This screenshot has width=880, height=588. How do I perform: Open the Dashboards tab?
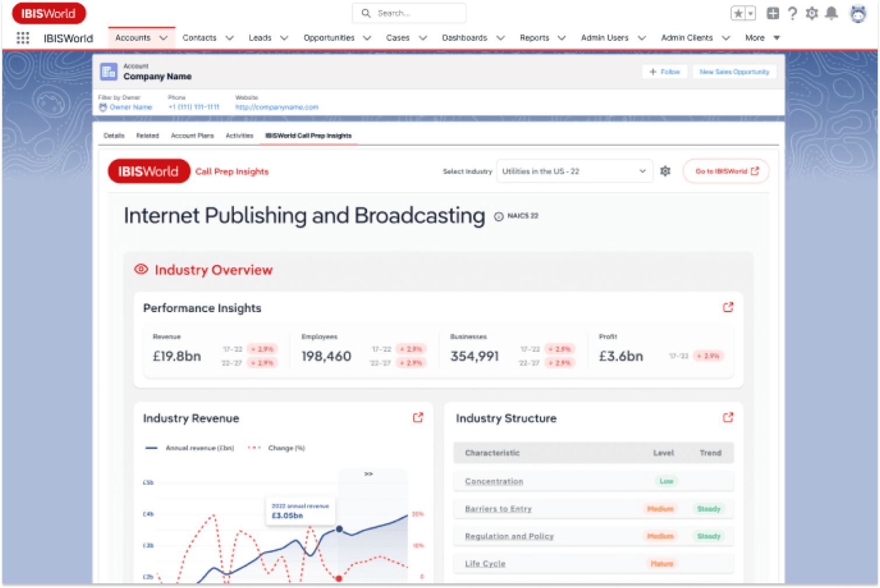pos(465,38)
